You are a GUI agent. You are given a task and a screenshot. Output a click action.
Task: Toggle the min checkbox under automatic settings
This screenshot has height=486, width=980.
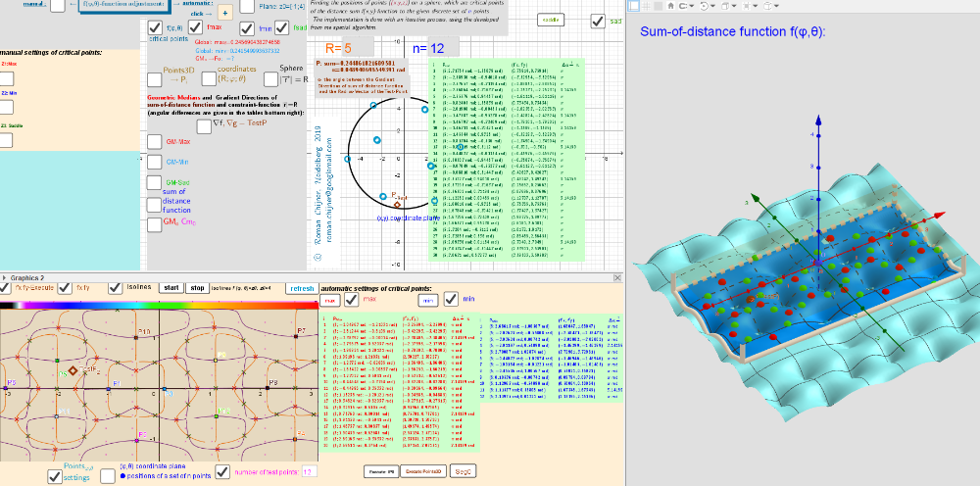(451, 300)
